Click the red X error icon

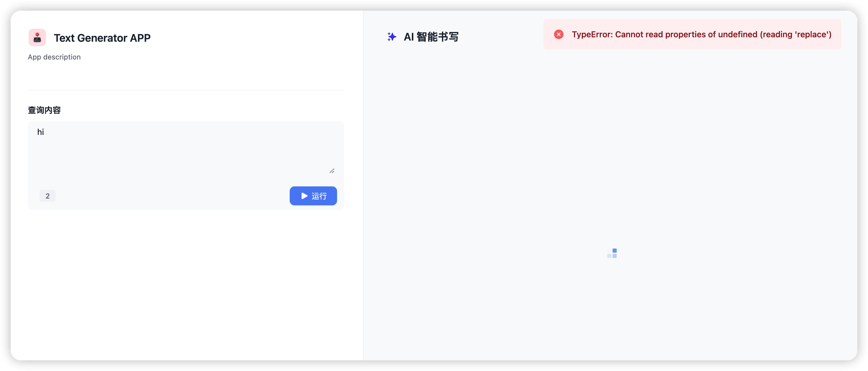click(558, 34)
